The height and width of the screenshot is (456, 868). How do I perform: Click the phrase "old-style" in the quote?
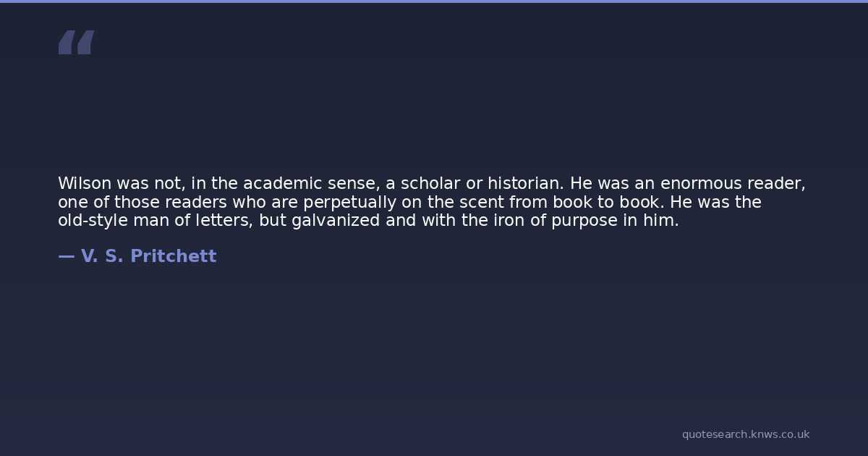(93, 221)
